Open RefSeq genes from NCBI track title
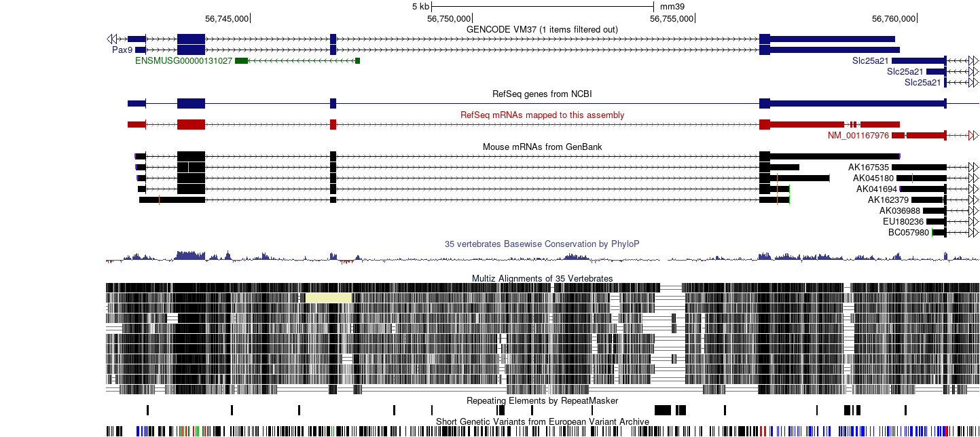This screenshot has height=437, width=980. [542, 94]
